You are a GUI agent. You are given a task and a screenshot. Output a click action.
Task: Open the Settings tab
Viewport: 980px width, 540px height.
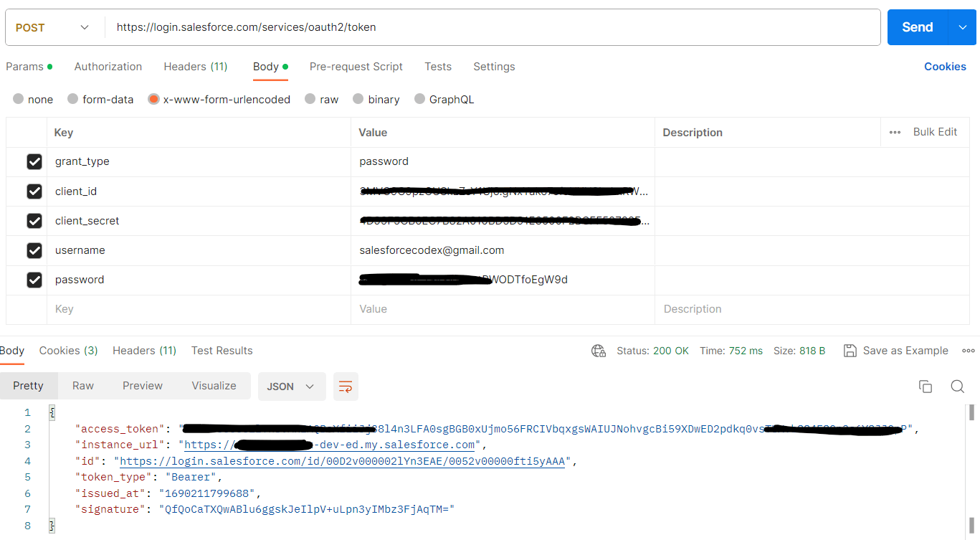494,67
